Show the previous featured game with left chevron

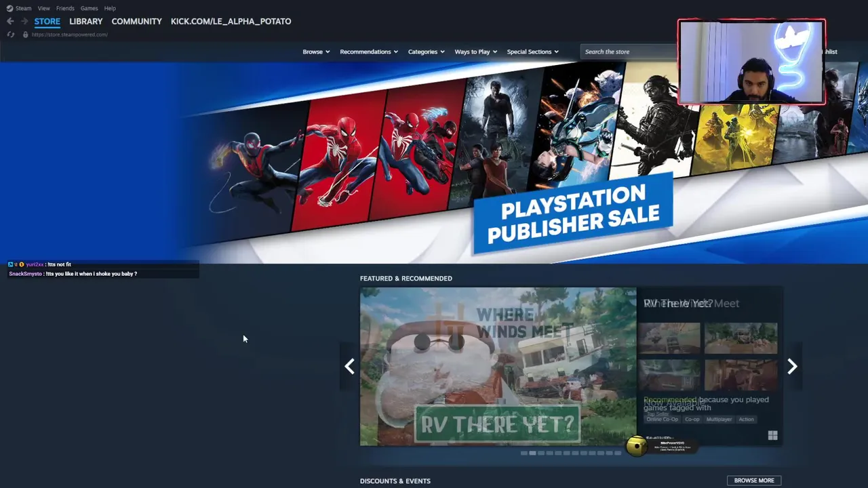pos(349,367)
